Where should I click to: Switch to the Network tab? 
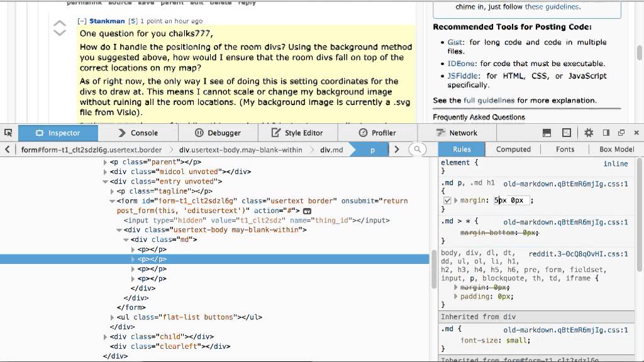(x=457, y=133)
